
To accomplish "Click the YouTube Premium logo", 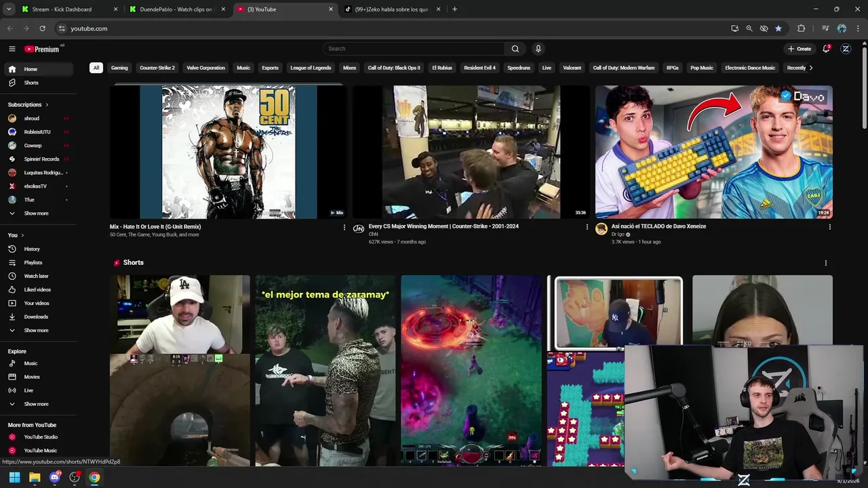I will click(42, 49).
